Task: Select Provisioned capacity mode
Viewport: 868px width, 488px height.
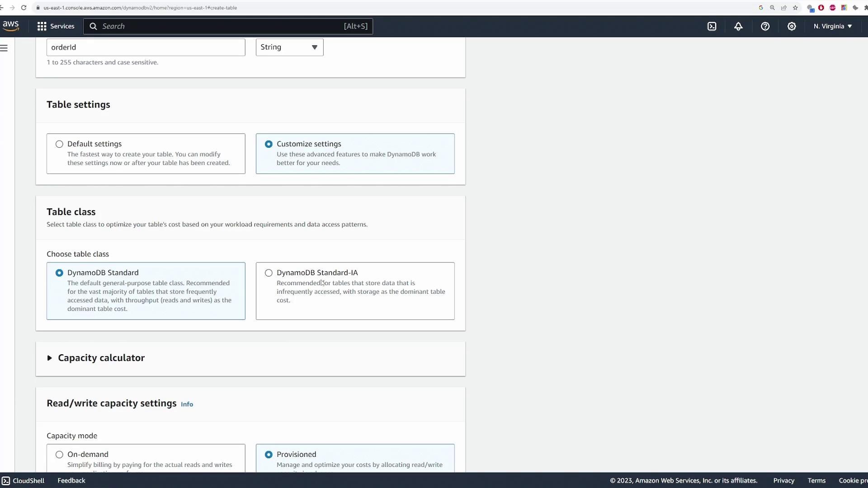Action: pyautogui.click(x=269, y=455)
